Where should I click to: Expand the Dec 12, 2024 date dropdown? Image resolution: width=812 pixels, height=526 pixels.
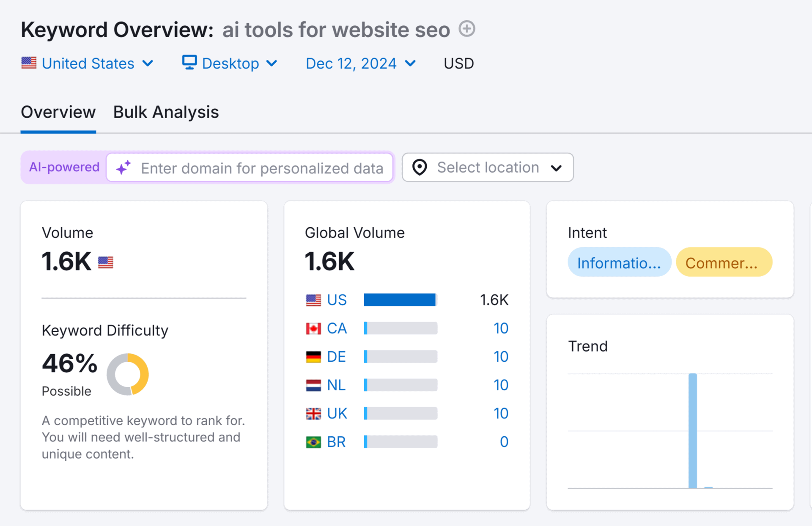360,63
